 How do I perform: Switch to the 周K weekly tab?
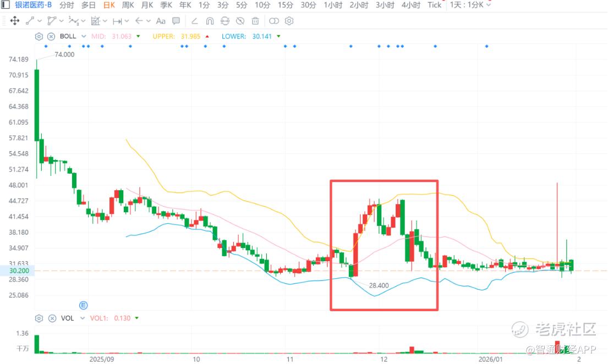coord(128,5)
